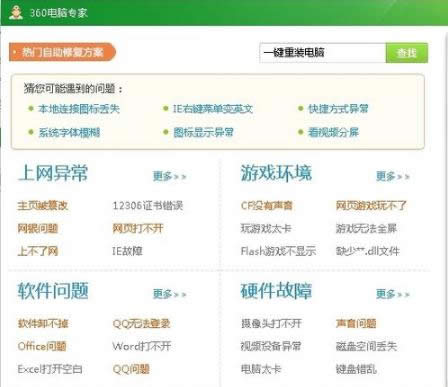Open the 主页被篡改 fix link
The image size is (448, 387).
43,205
